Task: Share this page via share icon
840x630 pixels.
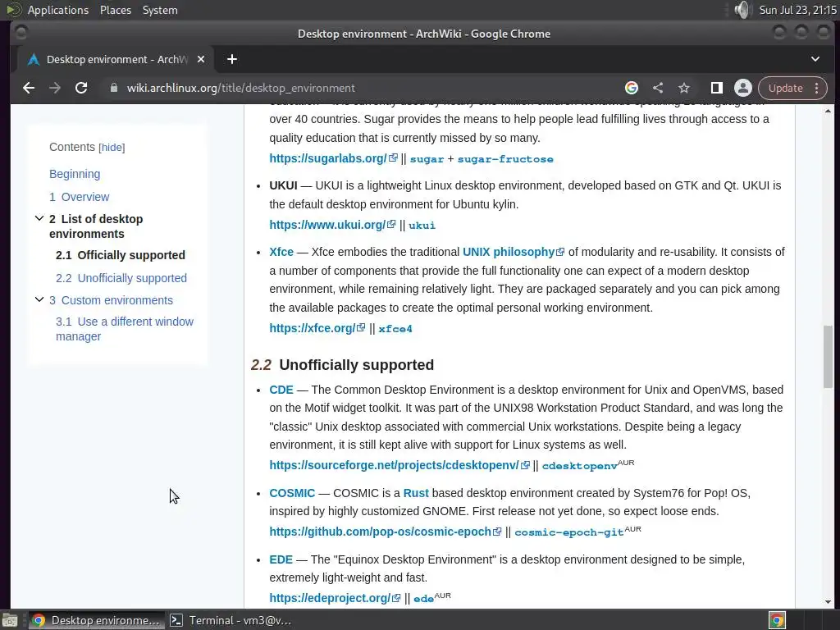Action: click(x=658, y=88)
